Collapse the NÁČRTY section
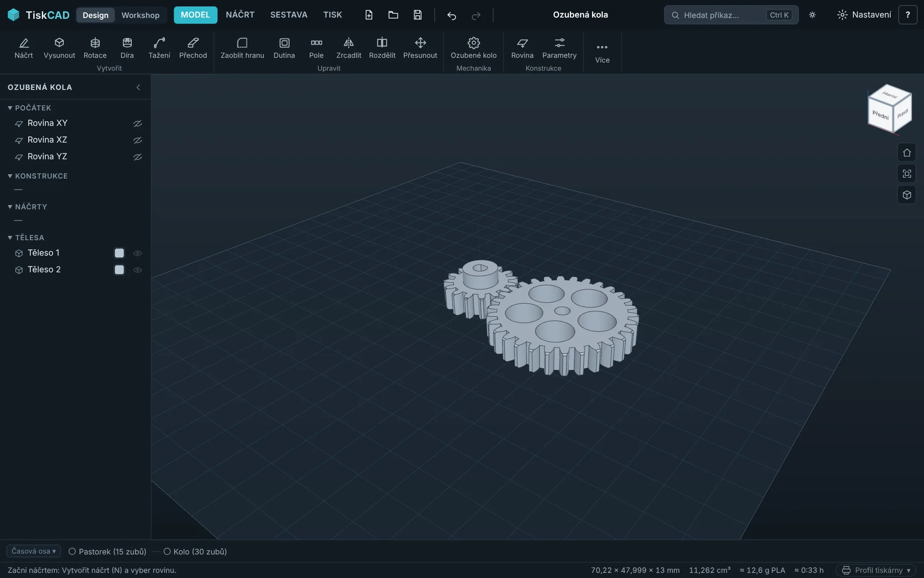 click(x=27, y=207)
